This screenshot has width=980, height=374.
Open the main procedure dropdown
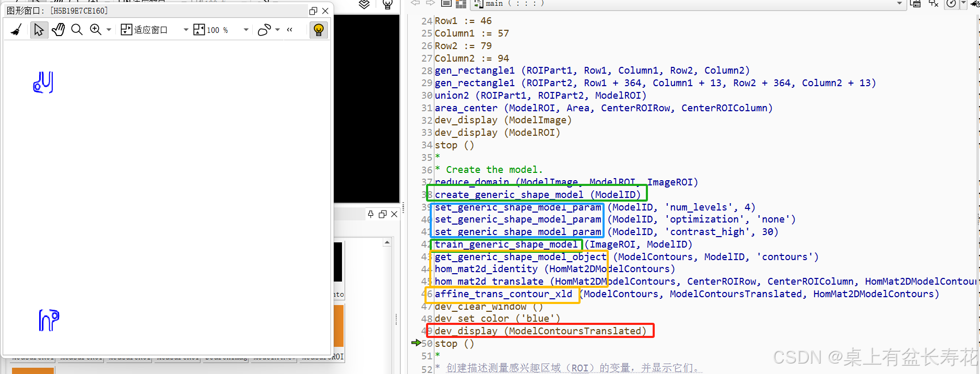tap(899, 3)
